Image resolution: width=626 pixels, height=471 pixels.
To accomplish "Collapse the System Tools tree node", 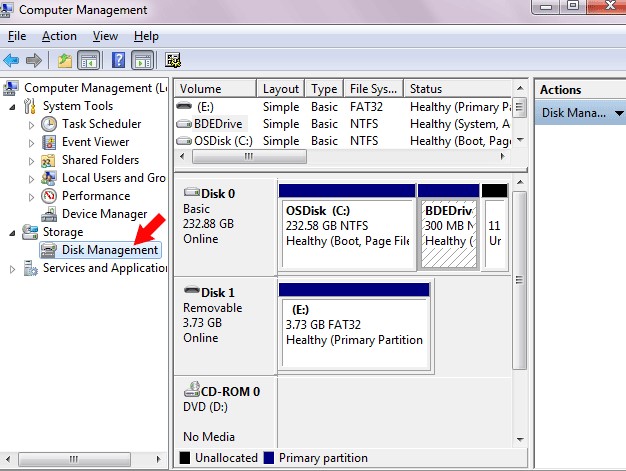I will (x=12, y=107).
